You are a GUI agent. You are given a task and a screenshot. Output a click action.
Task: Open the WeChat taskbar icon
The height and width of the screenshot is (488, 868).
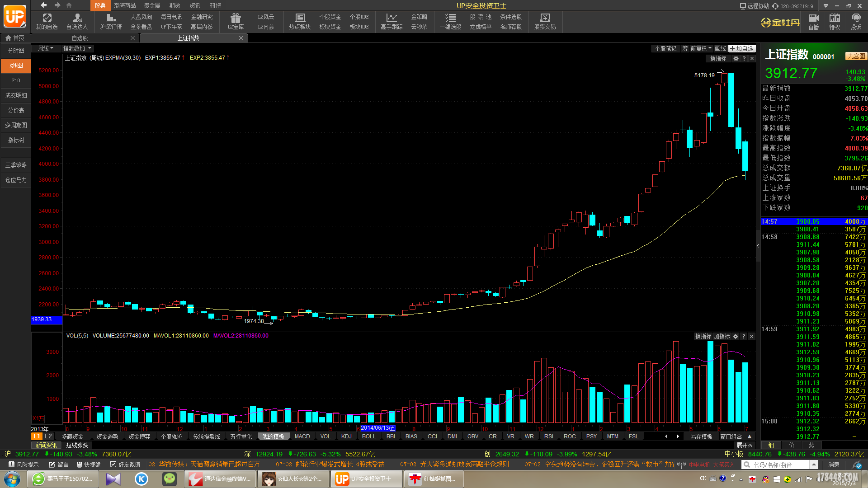click(170, 479)
